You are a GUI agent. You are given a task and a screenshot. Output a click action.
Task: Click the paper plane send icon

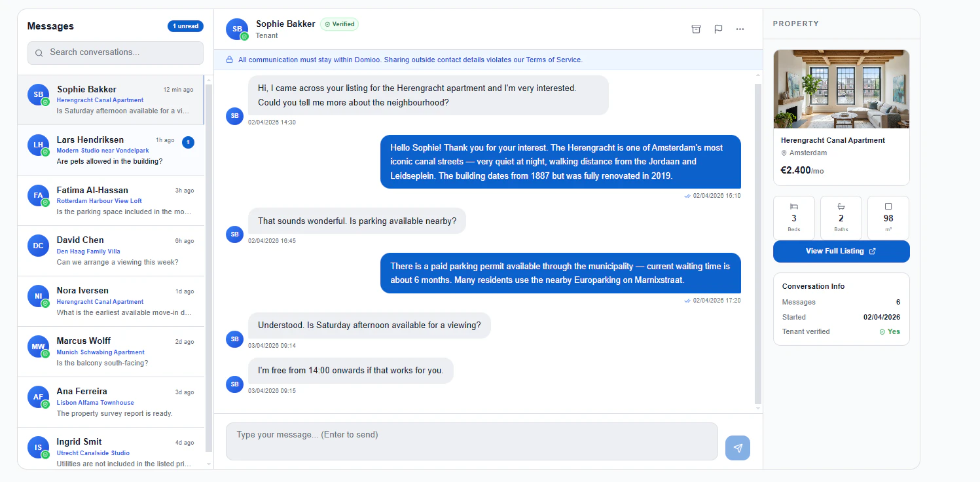click(x=738, y=448)
